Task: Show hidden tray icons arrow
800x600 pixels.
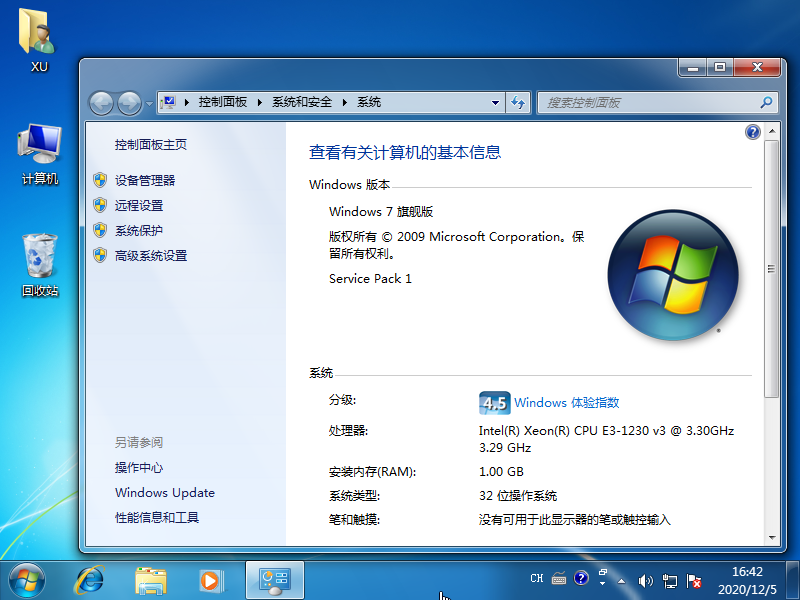Action: [621, 580]
